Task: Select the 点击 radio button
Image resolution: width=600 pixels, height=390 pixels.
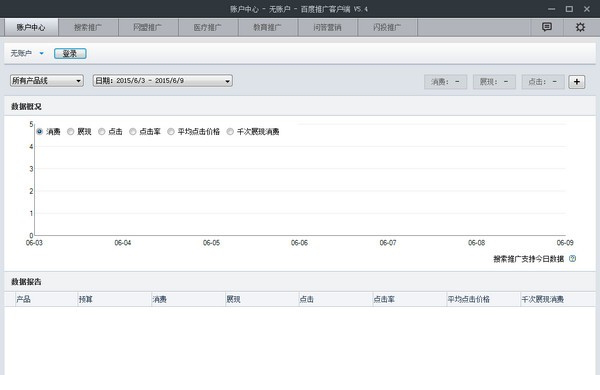Action: pyautogui.click(x=101, y=132)
